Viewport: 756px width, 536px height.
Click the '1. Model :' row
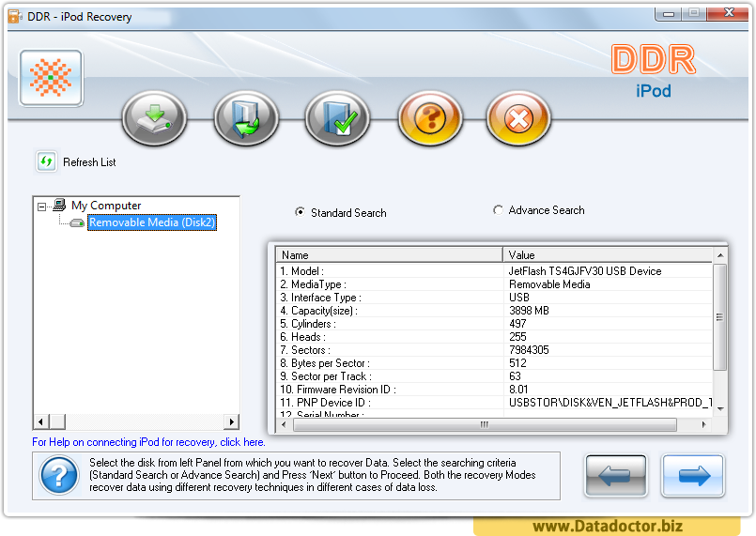[x=494, y=271]
